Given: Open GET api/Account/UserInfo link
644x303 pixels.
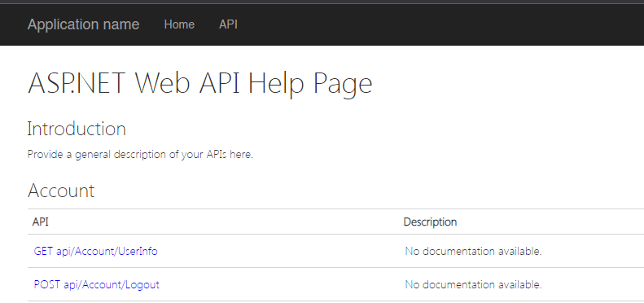Looking at the screenshot, I should (96, 251).
